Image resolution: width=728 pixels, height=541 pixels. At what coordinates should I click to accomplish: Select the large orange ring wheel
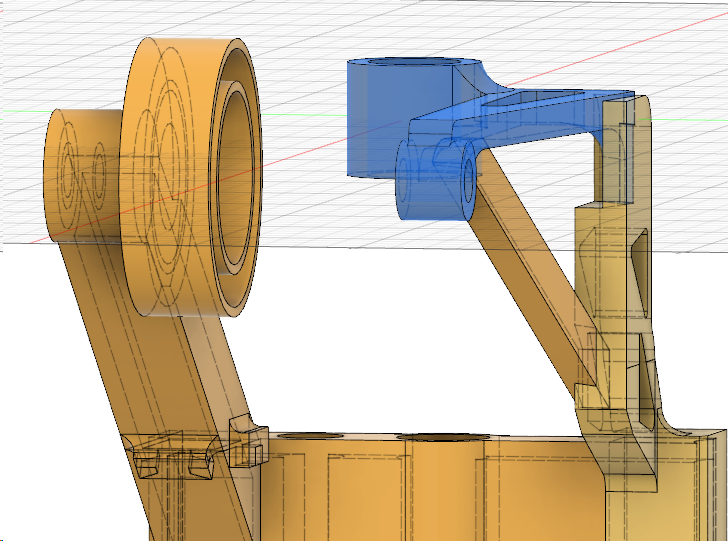click(190, 177)
